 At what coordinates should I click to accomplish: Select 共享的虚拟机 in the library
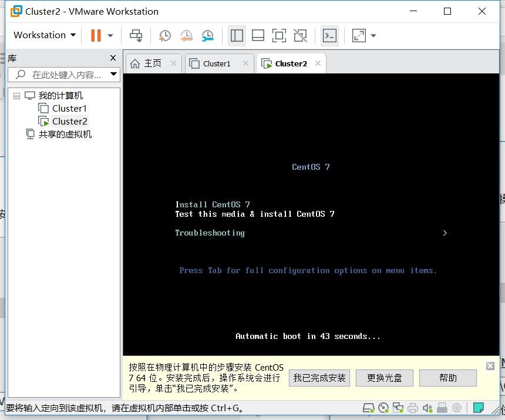click(65, 135)
